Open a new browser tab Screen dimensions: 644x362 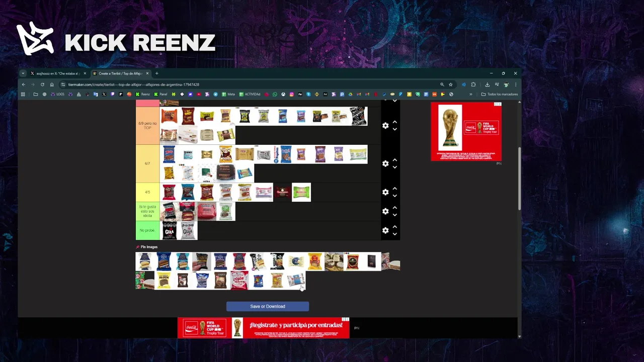[x=156, y=73]
